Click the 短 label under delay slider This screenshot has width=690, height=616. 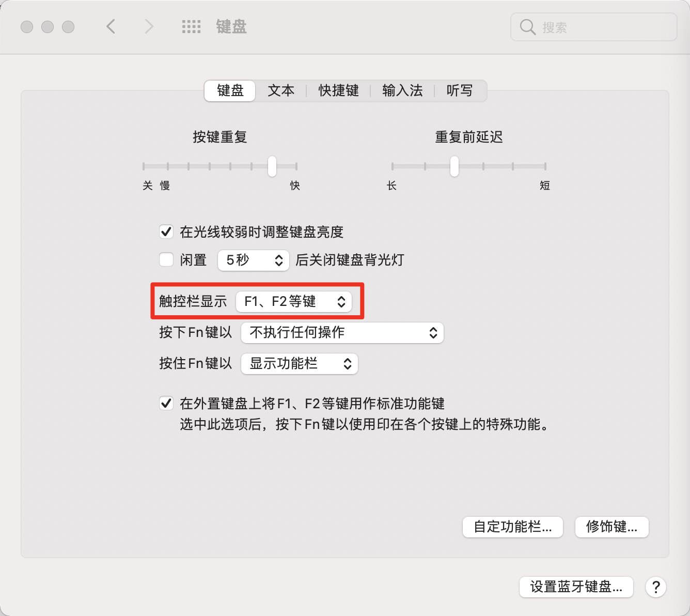tap(545, 186)
